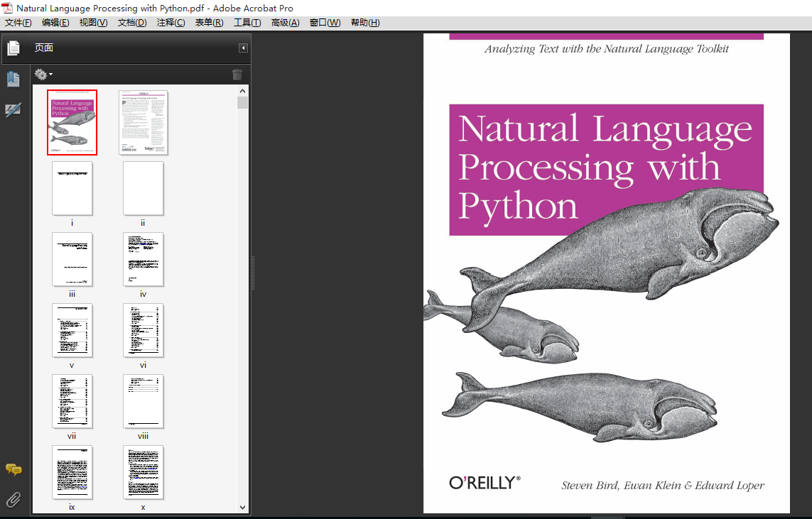
Task: Click thumbnail scrollbar up arrow
Action: click(x=242, y=91)
